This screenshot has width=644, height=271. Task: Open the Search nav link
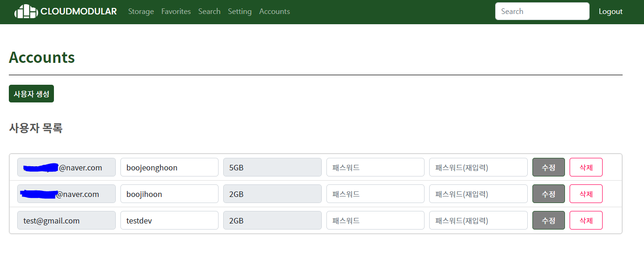tap(209, 12)
